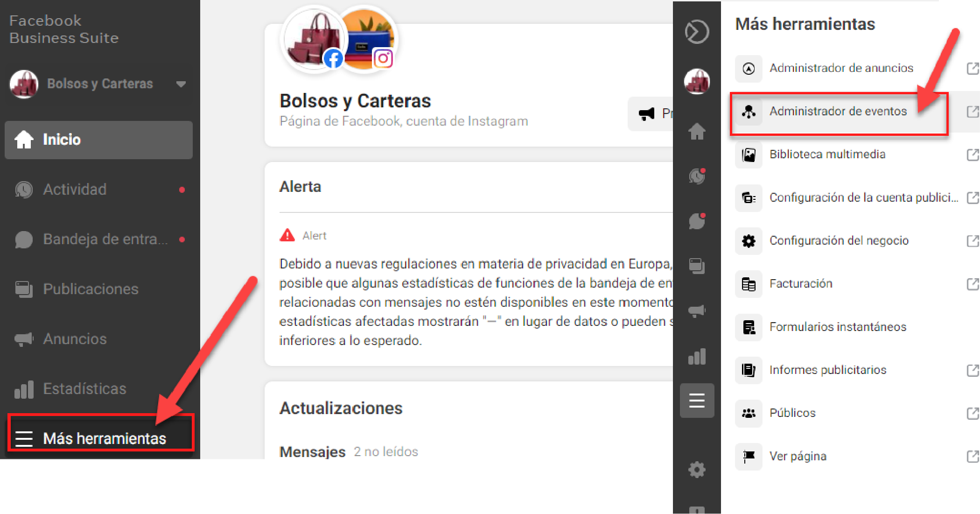The width and height of the screenshot is (980, 514).
Task: Open Facturación billing icon
Action: 749,284
